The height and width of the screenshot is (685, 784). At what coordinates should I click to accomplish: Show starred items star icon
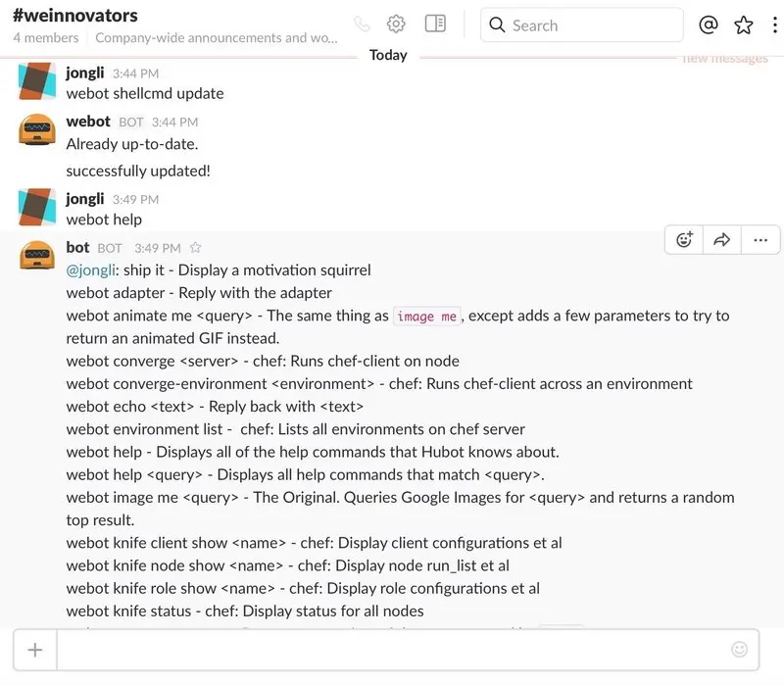744,24
